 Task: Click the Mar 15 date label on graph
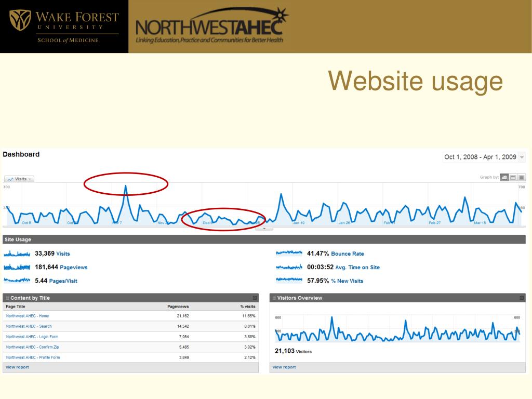tap(480, 223)
